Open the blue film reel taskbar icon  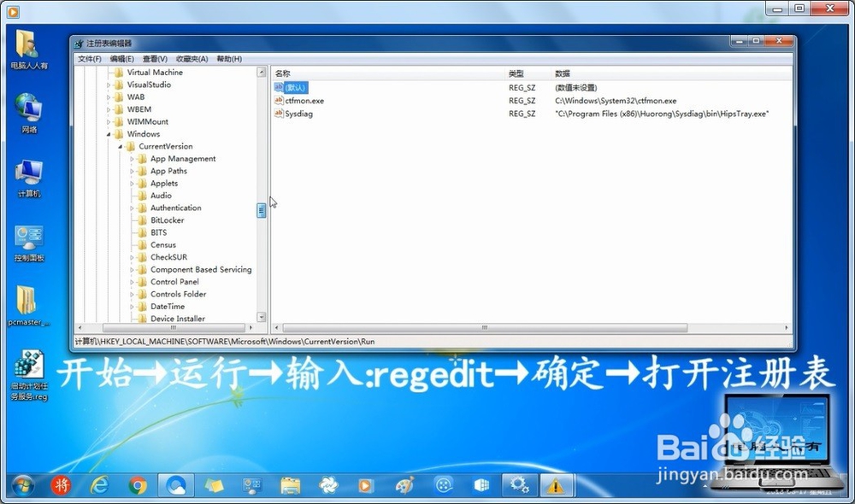443,485
